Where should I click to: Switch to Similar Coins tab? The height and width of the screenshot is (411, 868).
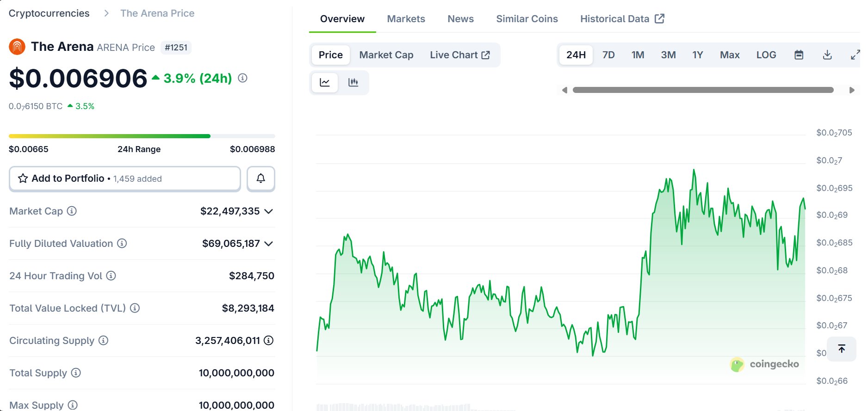pyautogui.click(x=527, y=19)
